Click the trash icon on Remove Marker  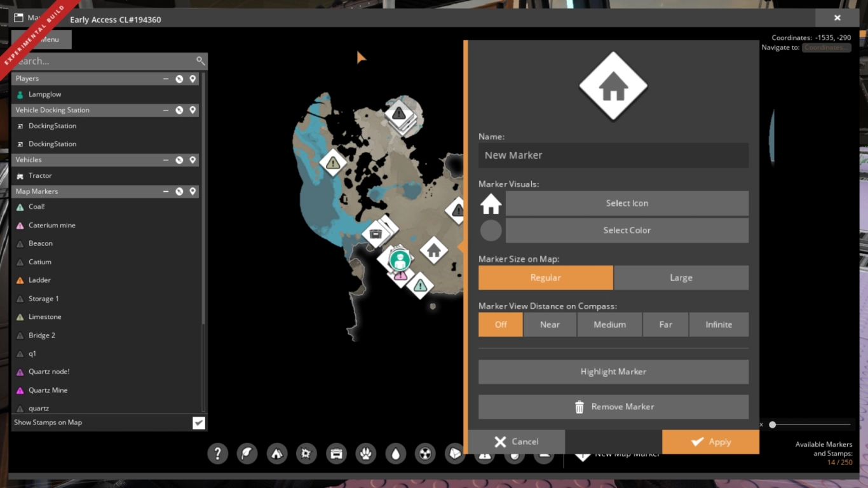click(x=579, y=407)
